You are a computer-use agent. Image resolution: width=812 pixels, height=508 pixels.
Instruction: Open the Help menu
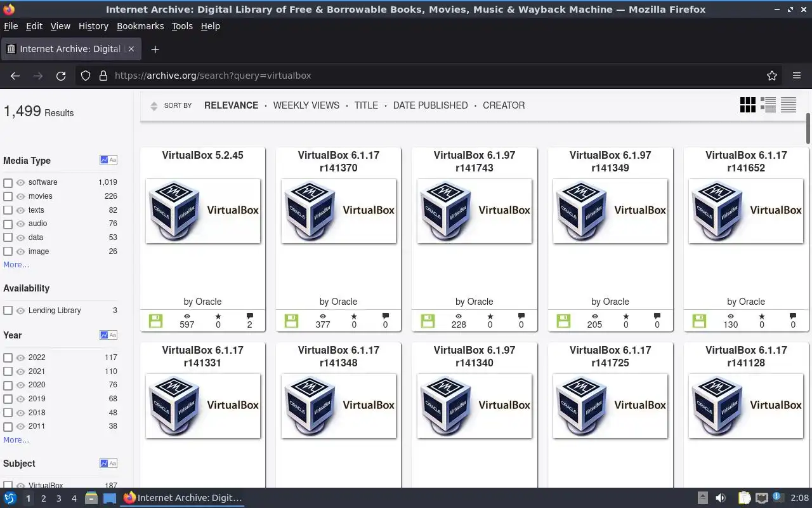[x=210, y=26]
